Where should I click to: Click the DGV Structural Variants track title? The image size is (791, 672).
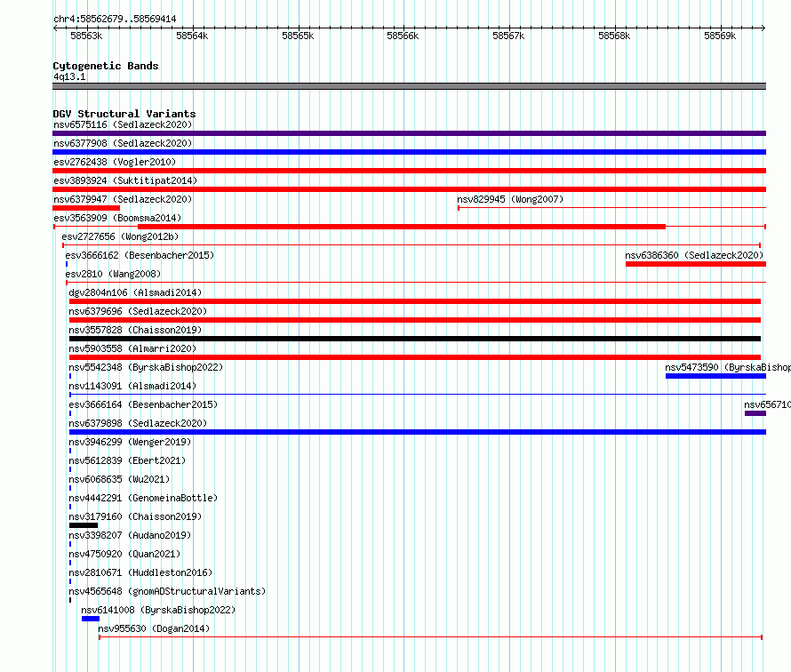(124, 114)
